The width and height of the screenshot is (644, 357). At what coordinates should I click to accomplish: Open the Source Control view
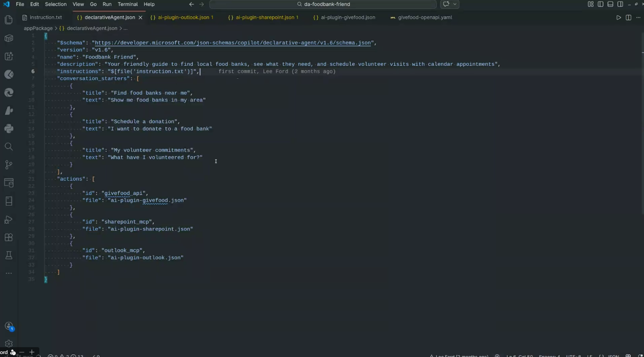pyautogui.click(x=9, y=165)
